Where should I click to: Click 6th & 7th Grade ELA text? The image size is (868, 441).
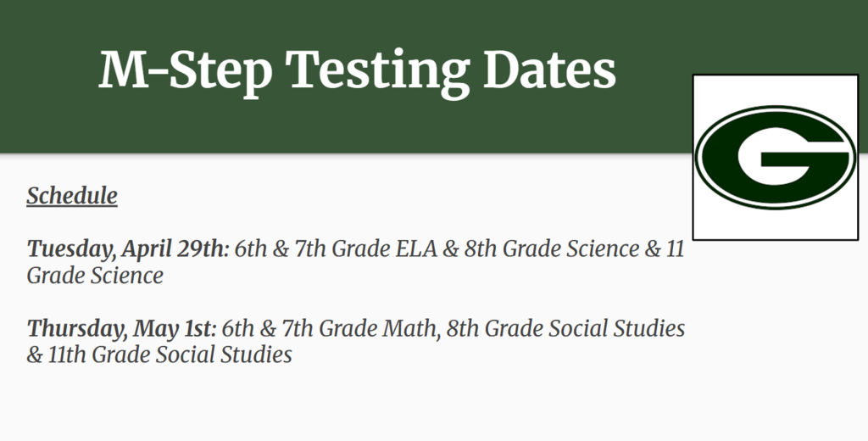click(x=336, y=248)
